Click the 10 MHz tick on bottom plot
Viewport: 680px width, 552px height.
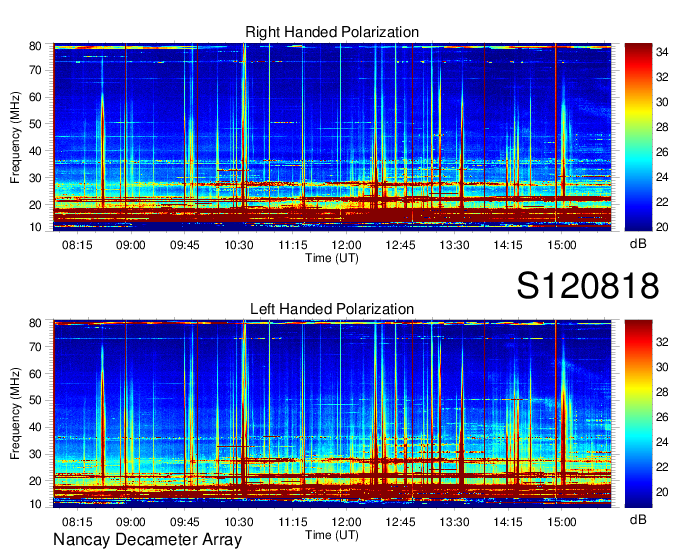[x=35, y=504]
